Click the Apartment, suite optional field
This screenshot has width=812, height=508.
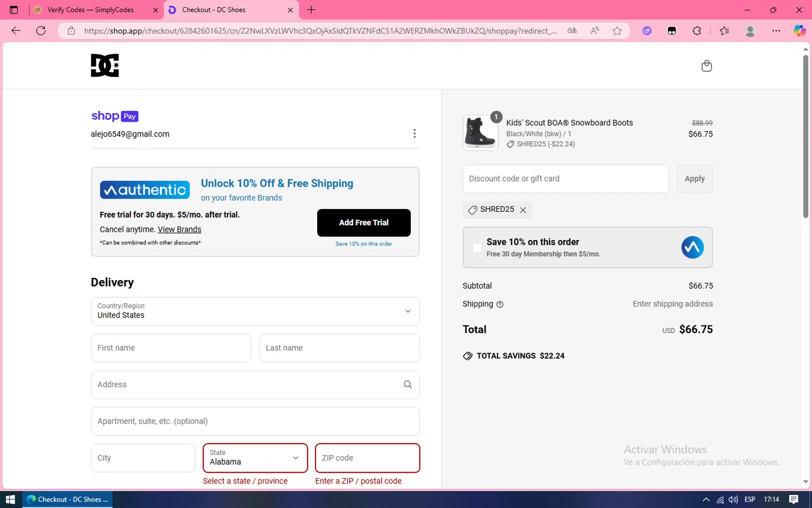[255, 421]
